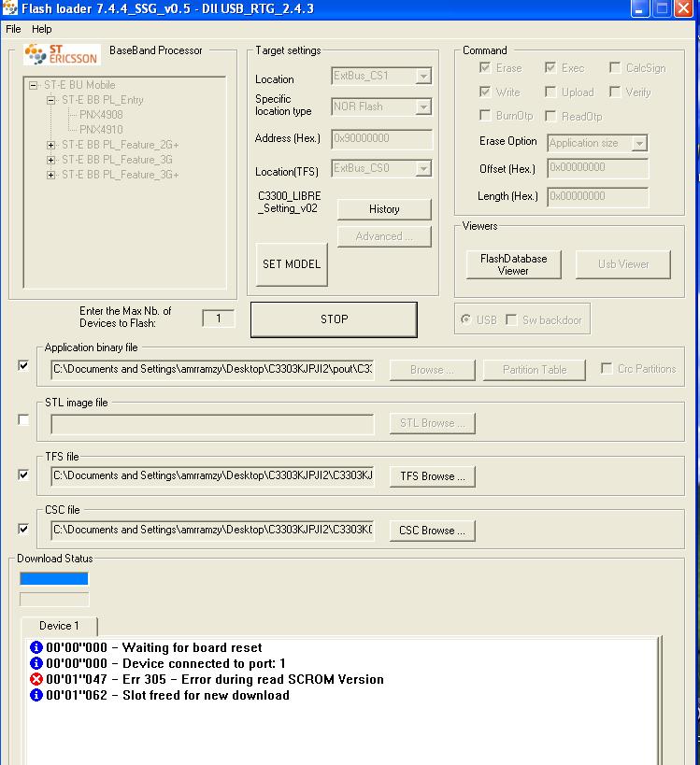Open the Location(TFS) ExtBus_CS0 dropdown

tap(423, 168)
